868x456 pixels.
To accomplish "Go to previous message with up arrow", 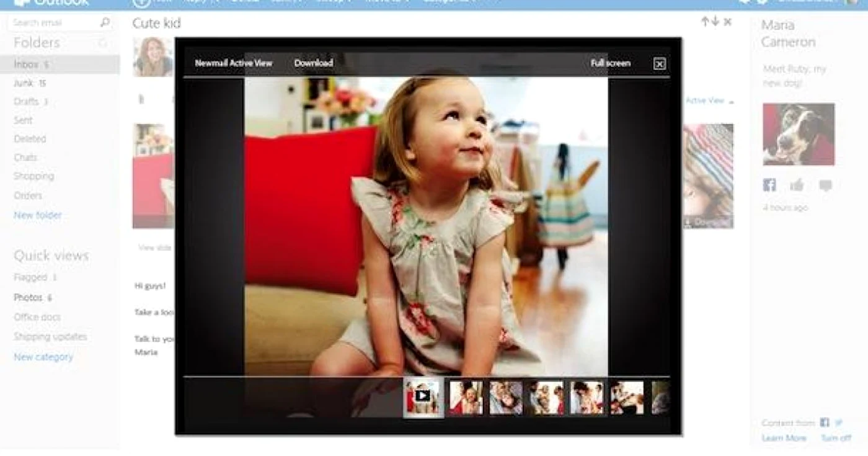I will (x=705, y=22).
